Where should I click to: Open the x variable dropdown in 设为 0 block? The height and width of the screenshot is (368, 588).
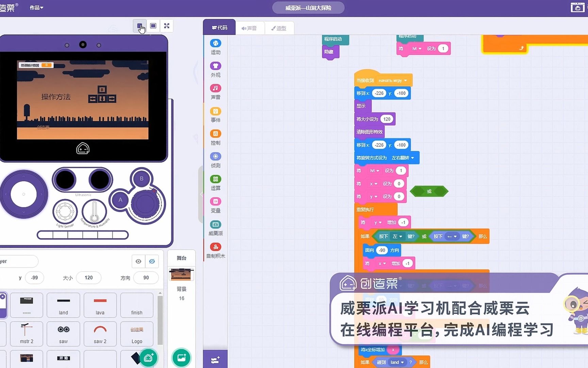click(373, 184)
